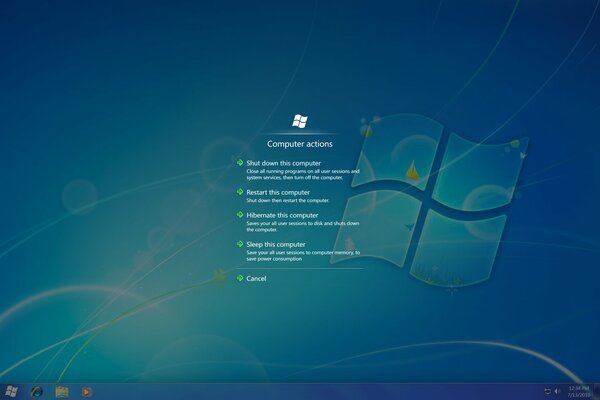Open Windows Explorer folder in taskbar
600x400 pixels.
[x=62, y=390]
